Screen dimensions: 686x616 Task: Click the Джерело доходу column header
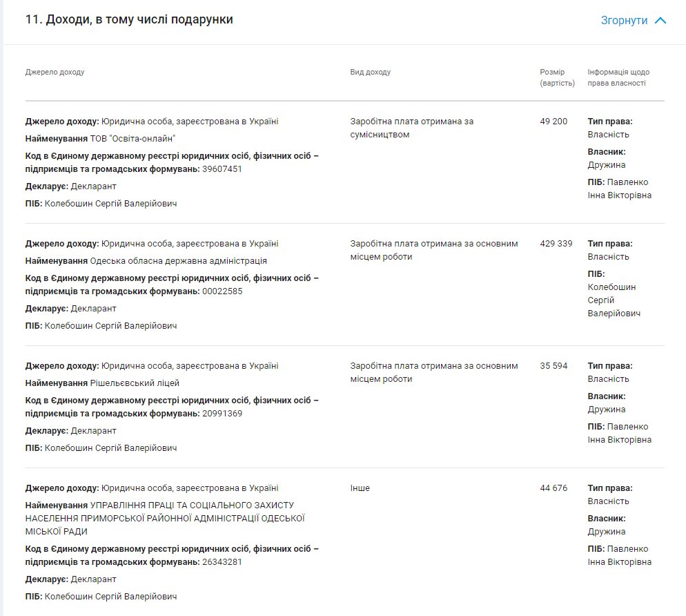[55, 72]
